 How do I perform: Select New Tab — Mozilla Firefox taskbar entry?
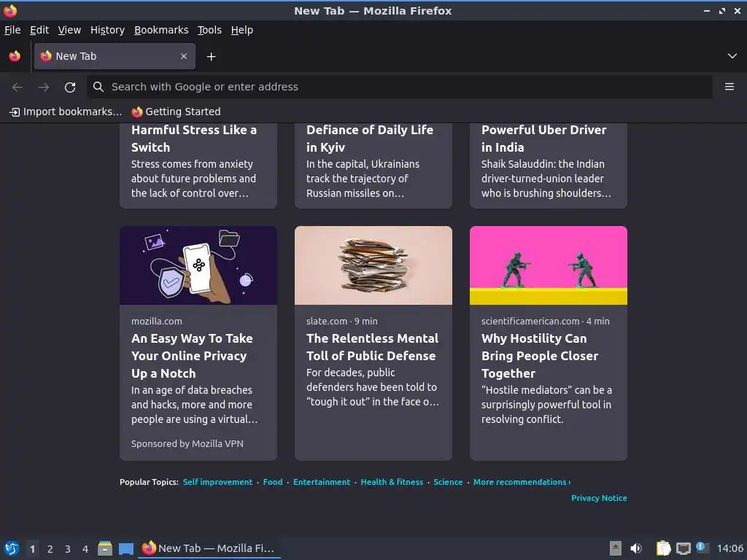pyautogui.click(x=209, y=548)
